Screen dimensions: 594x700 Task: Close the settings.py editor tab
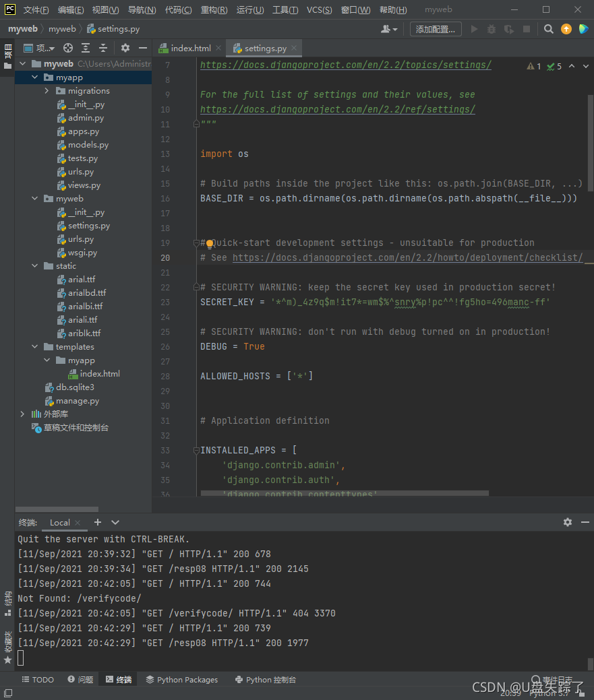294,48
